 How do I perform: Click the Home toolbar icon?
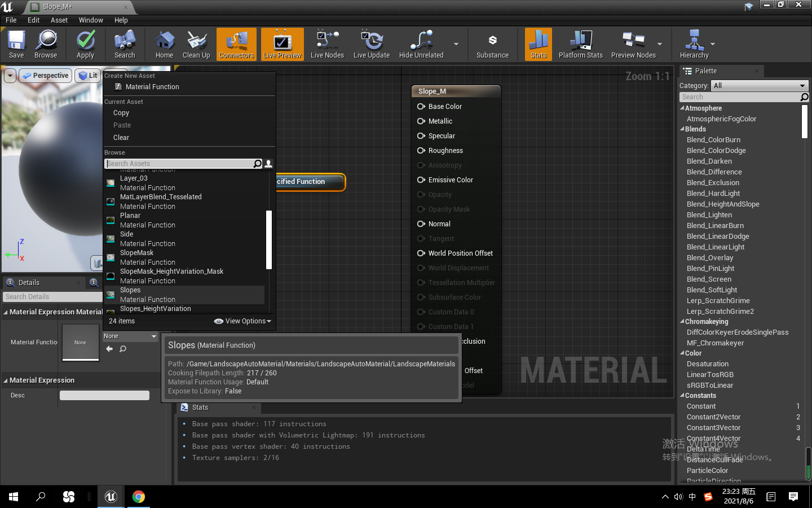click(x=164, y=44)
